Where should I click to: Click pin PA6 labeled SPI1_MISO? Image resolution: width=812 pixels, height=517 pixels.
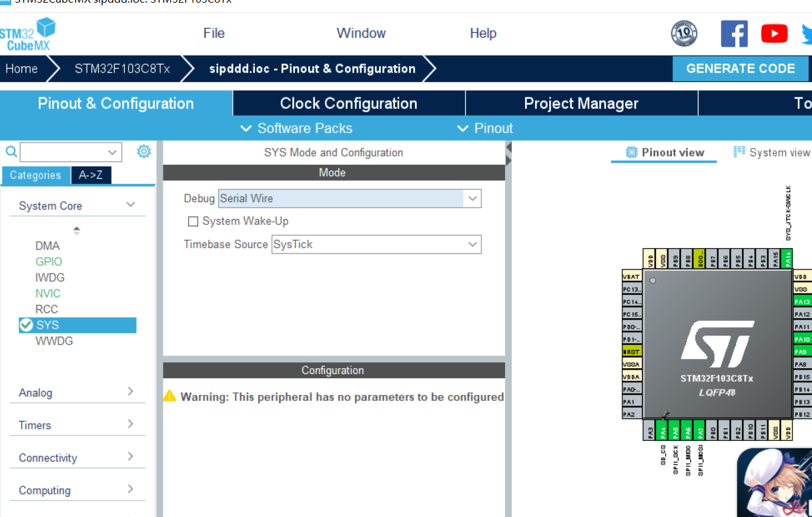(688, 431)
